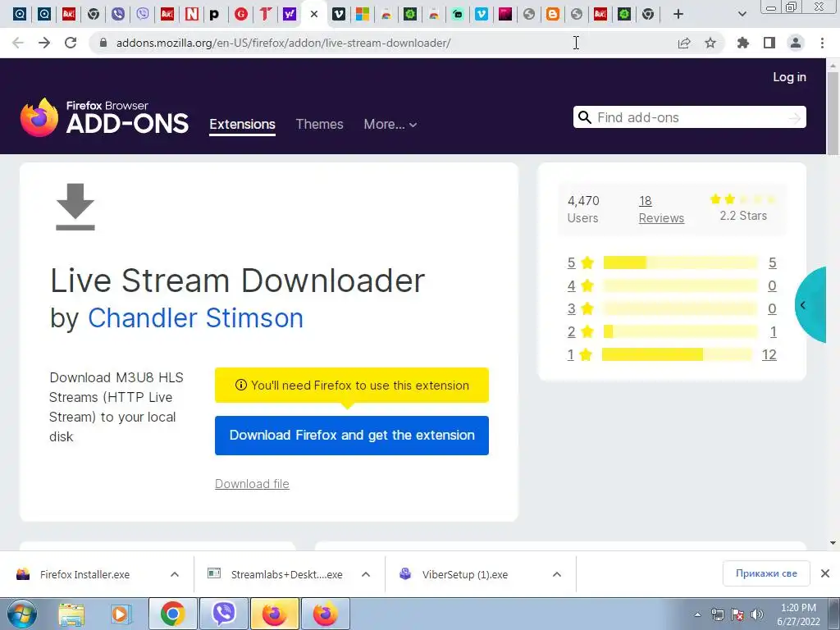The width and height of the screenshot is (840, 630).
Task: Click the yellow You'll need Firefox notice
Action: point(352,386)
